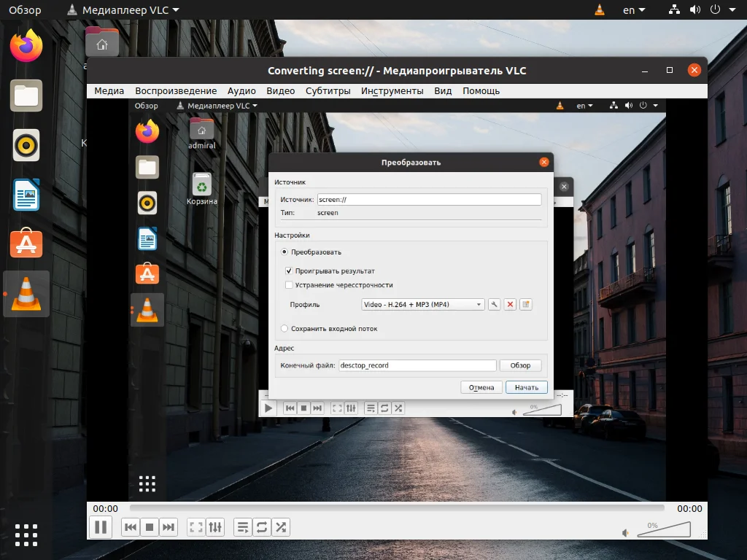Click the fullscreen toggle icon in playback controls
This screenshot has height=560, width=747.
(x=195, y=526)
